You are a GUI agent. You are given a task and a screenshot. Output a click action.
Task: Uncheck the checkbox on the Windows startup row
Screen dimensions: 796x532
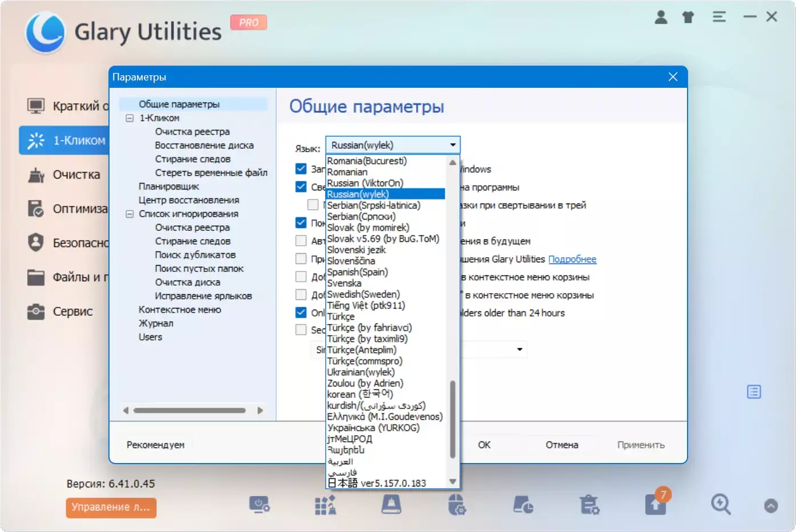[301, 169]
